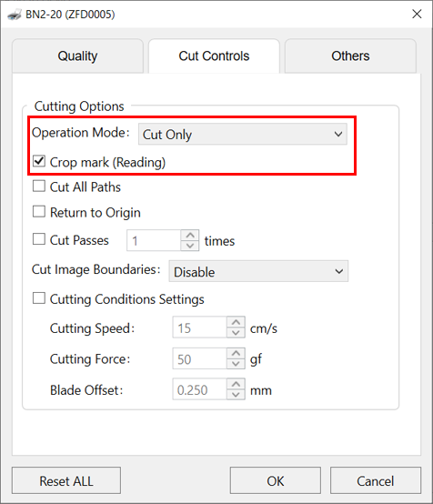Viewport: 433px width, 504px height.
Task: Increase Cutting Speed with up arrow
Action: (x=236, y=322)
